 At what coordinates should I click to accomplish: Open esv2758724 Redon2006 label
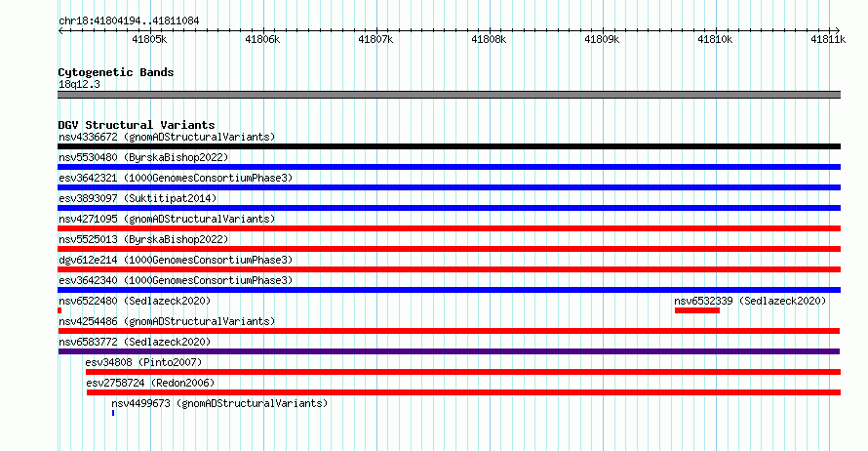tap(150, 383)
